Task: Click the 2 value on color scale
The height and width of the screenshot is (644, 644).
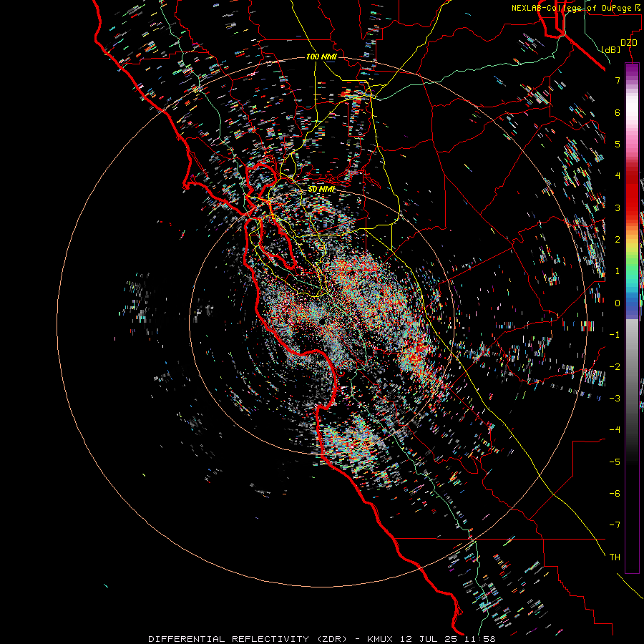Action: tap(618, 240)
